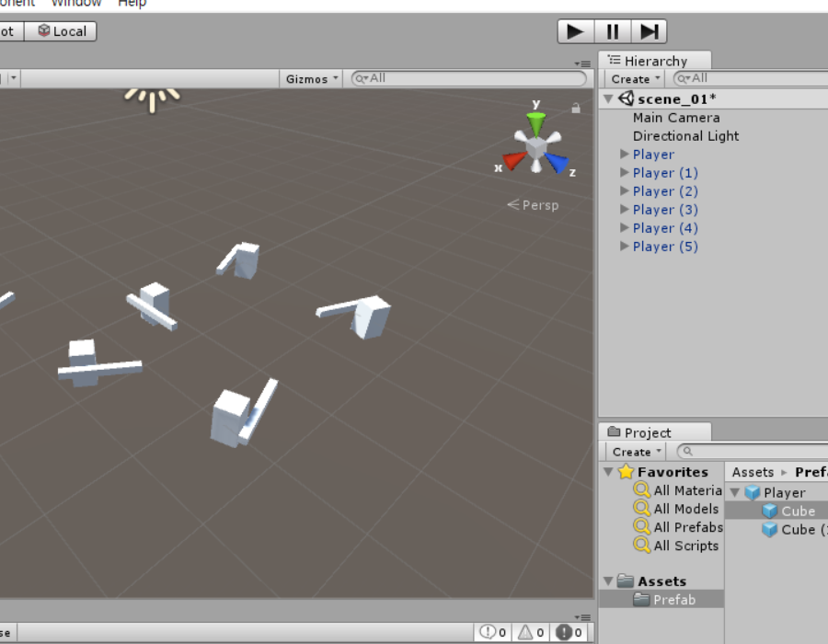The image size is (828, 644).
Task: Open the Console panel options menu
Action: pyautogui.click(x=583, y=617)
